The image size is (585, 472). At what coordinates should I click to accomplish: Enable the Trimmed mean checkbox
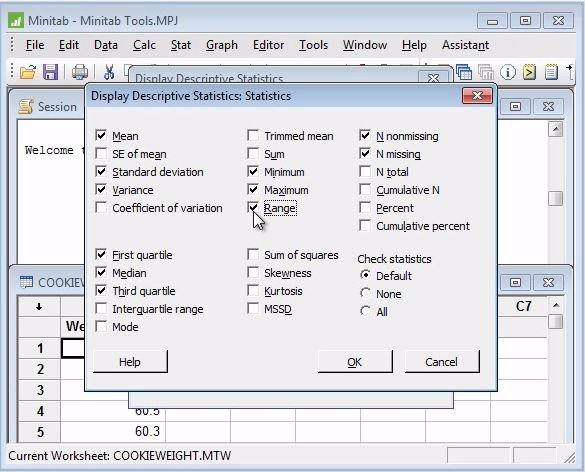click(253, 135)
